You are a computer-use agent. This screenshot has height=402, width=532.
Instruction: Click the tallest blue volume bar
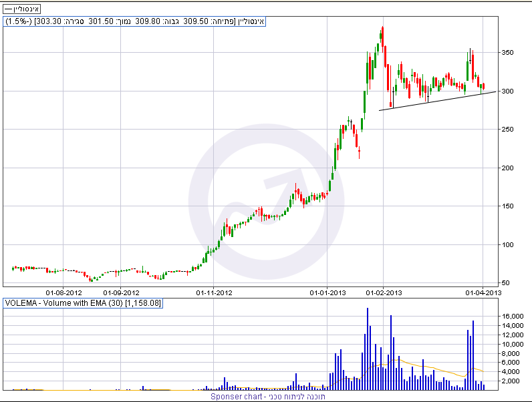[x=368, y=349]
